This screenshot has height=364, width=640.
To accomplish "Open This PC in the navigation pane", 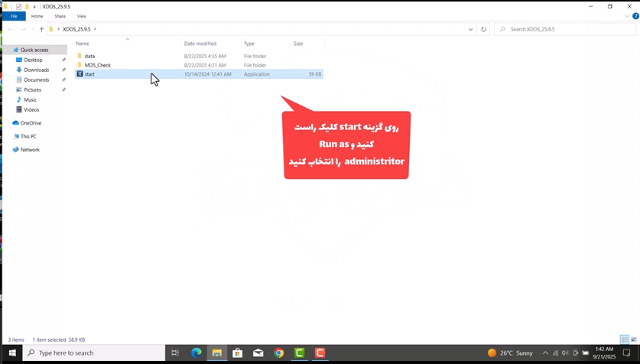I will (28, 136).
